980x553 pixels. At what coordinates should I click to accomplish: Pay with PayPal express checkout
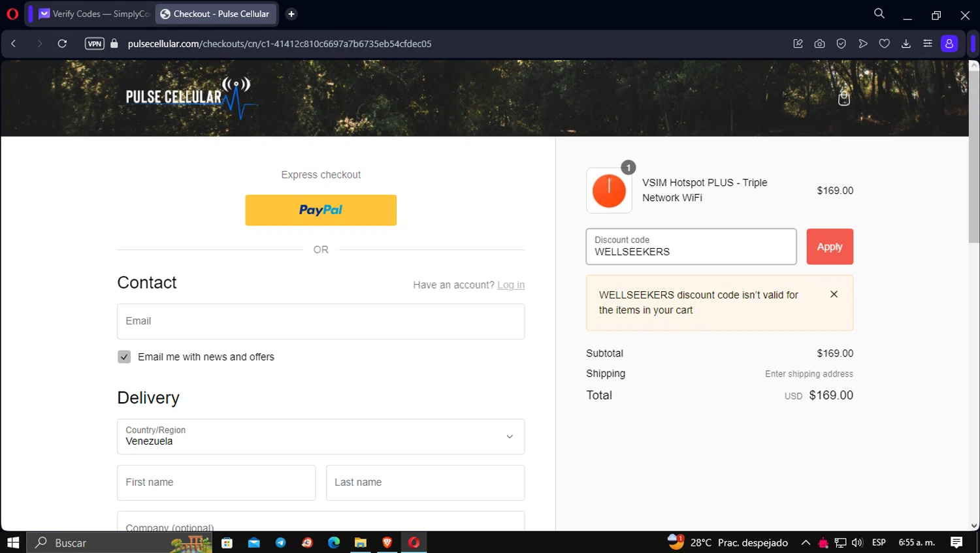click(x=321, y=210)
